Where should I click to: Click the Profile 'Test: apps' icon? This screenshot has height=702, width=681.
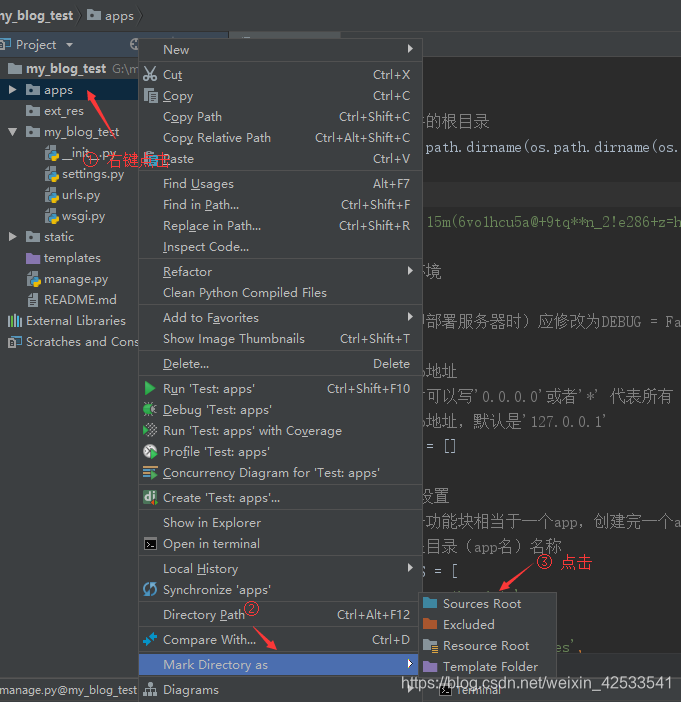[x=150, y=451]
